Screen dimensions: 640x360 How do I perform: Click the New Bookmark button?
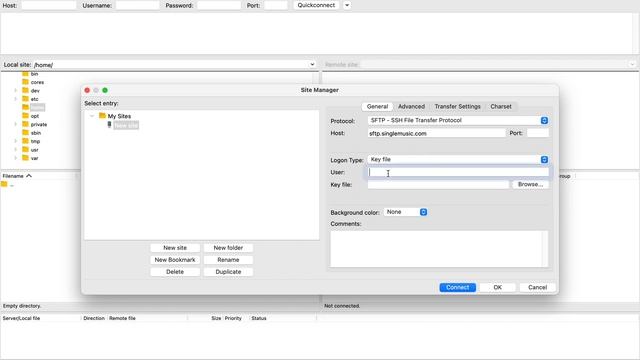[x=175, y=260]
